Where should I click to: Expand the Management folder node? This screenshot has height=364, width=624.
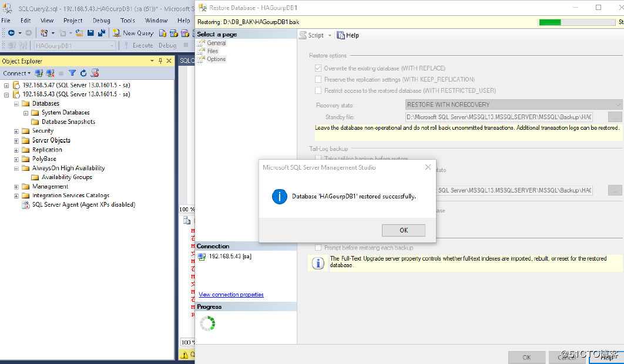pos(16,187)
